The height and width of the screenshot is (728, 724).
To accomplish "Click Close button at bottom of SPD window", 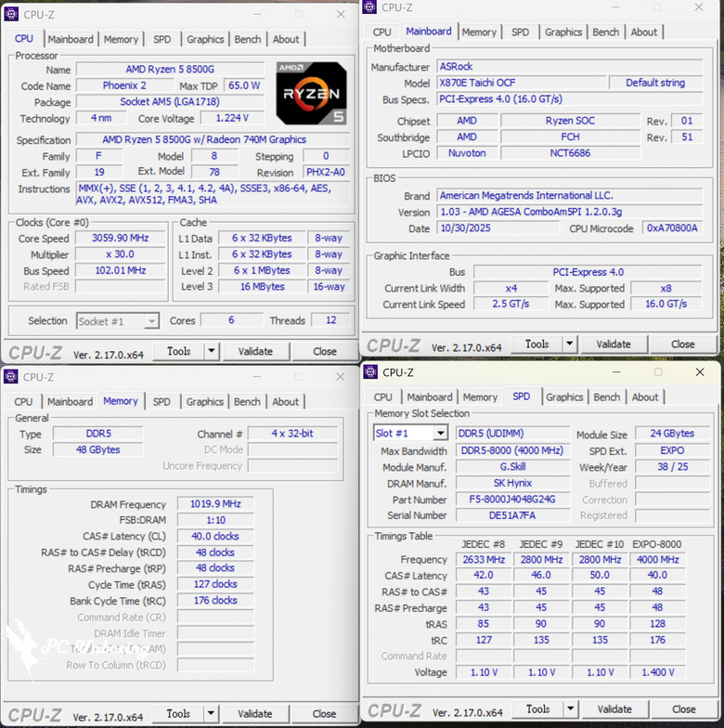I will (683, 709).
